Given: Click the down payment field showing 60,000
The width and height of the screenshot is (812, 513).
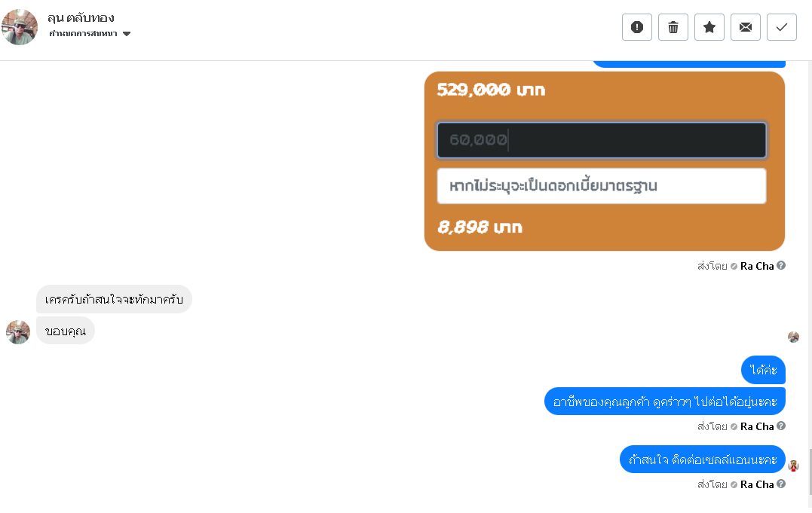Looking at the screenshot, I should coord(602,140).
